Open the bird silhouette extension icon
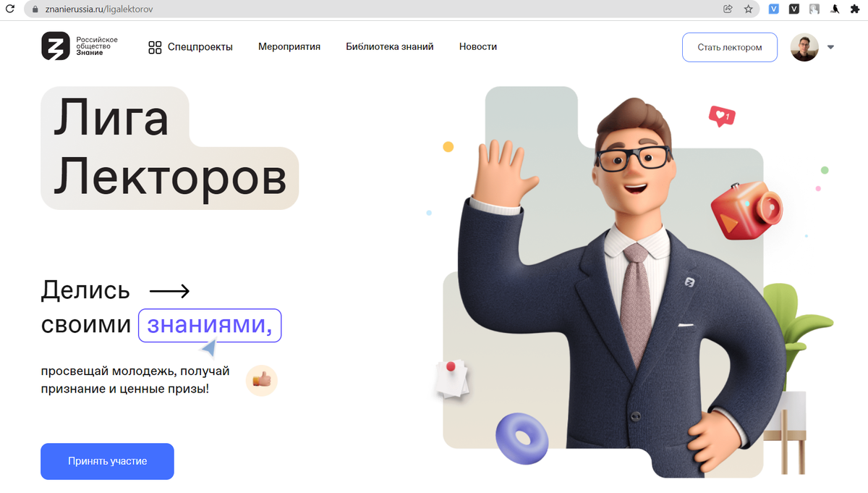The height and width of the screenshot is (493, 868). coord(835,9)
